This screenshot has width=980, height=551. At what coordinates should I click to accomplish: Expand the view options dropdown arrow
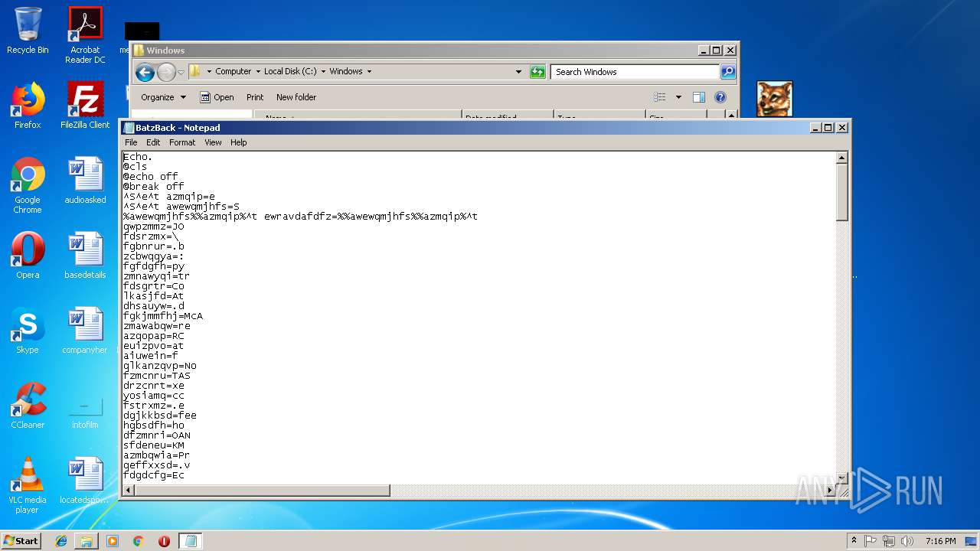(x=678, y=97)
